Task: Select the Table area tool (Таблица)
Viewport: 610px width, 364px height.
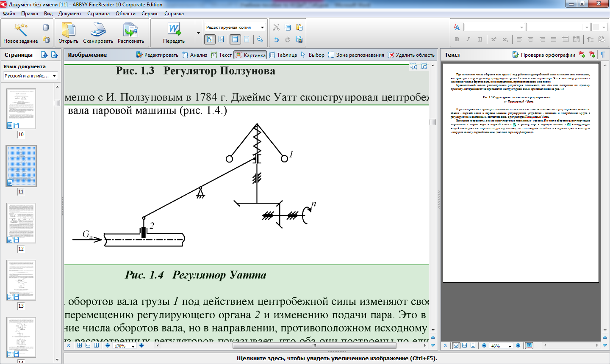Action: click(283, 55)
